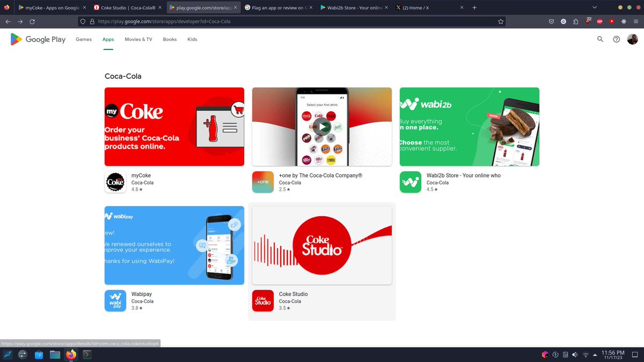Open the Kids section
This screenshot has height=362, width=644.
(192, 39)
